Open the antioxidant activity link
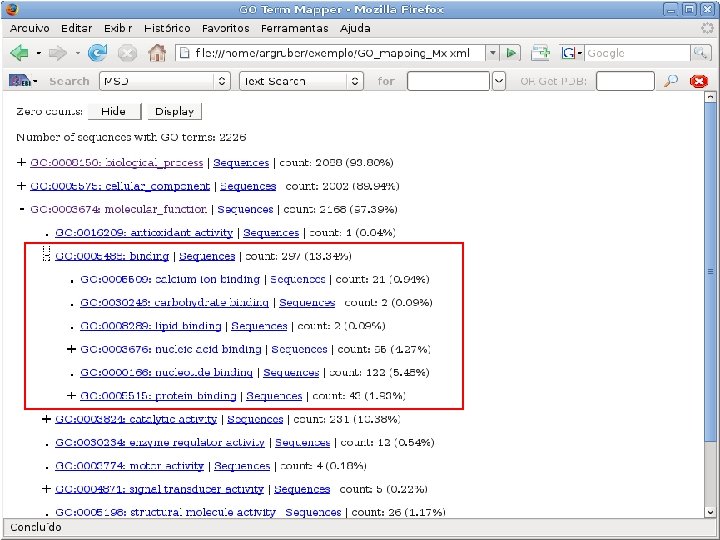Image resolution: width=720 pixels, height=540 pixels. [x=144, y=233]
